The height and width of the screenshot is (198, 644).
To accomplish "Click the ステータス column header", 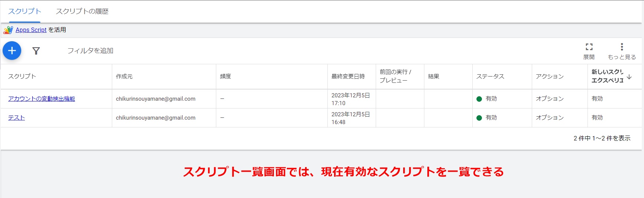I will click(490, 77).
